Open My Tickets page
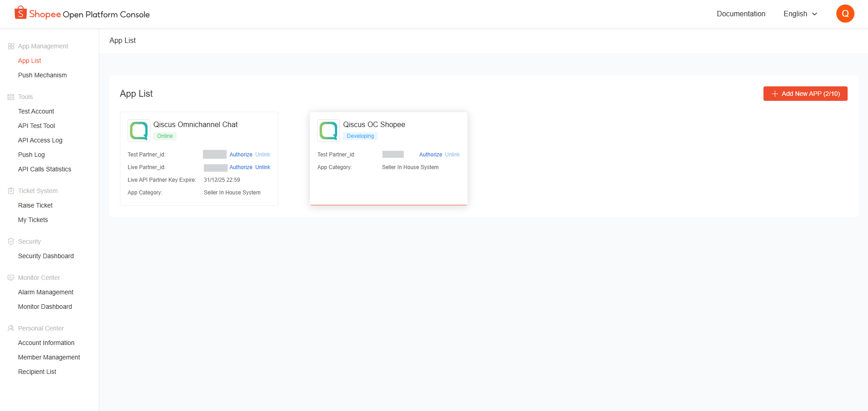The image size is (868, 411). [x=33, y=220]
